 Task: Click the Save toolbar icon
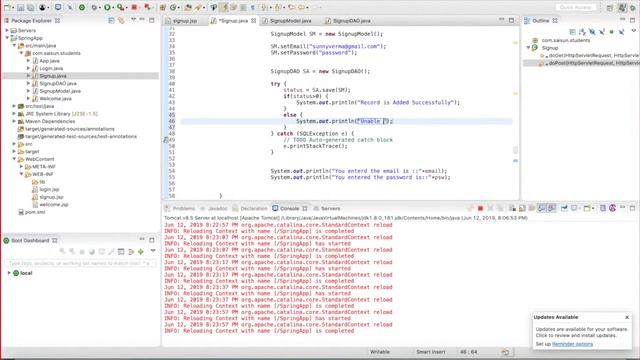point(21,7)
